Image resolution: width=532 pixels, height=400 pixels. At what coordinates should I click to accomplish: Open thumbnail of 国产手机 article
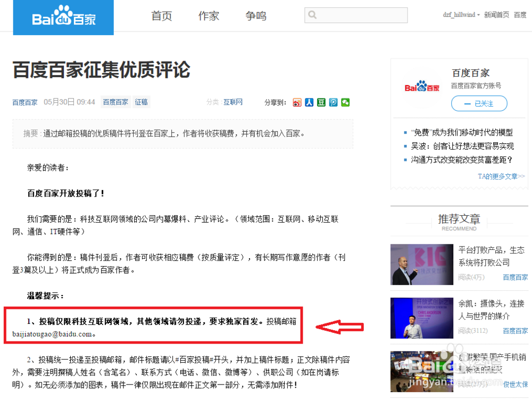[422, 371]
